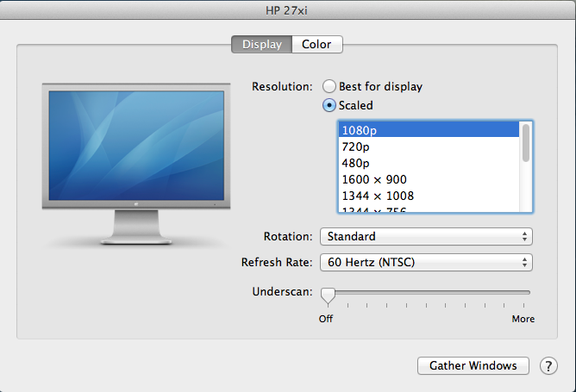
Task: Select 1080p in the resolution list
Action: 429,130
